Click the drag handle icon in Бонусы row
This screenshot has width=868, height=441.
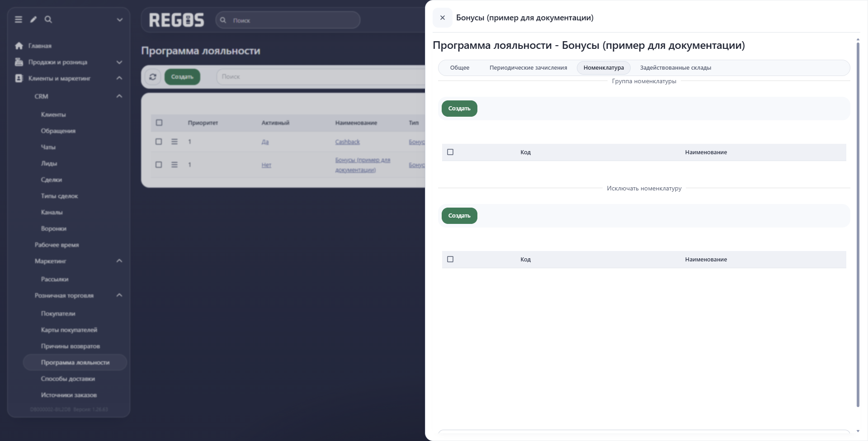[x=175, y=165]
